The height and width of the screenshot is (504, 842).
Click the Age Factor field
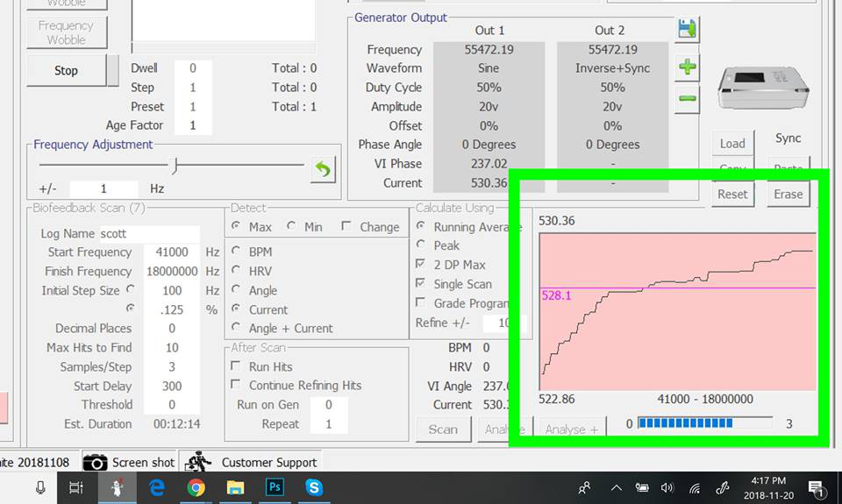coord(193,125)
